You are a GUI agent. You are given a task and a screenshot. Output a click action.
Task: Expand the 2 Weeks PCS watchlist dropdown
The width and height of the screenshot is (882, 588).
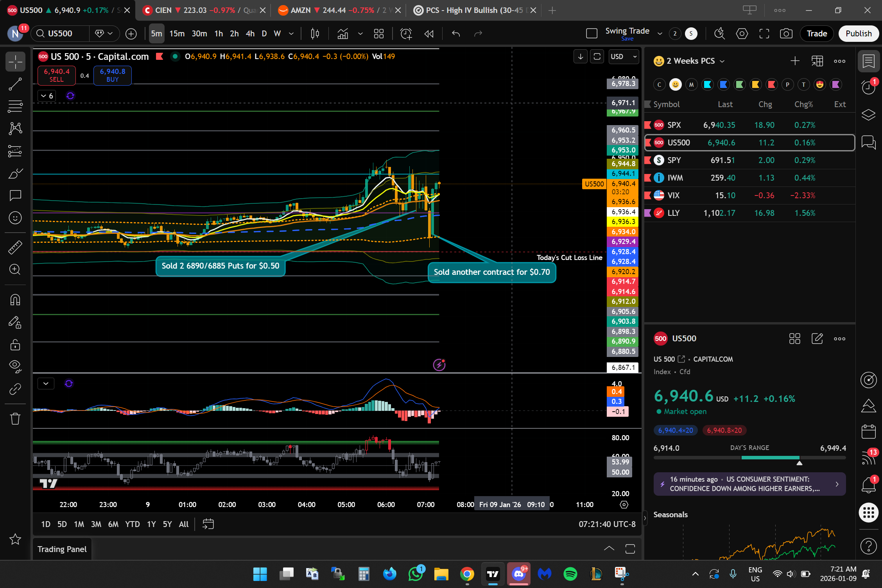[722, 61]
